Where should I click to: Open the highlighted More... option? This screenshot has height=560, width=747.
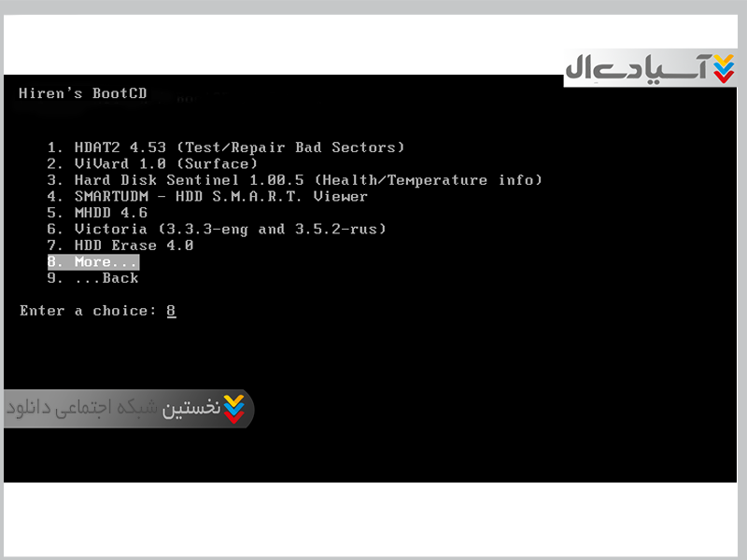click(x=93, y=262)
